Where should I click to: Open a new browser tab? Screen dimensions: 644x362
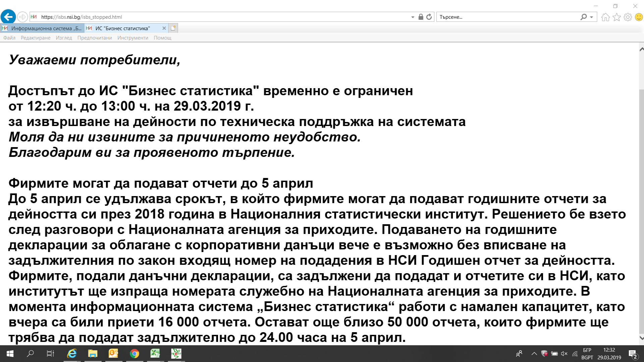pyautogui.click(x=173, y=28)
